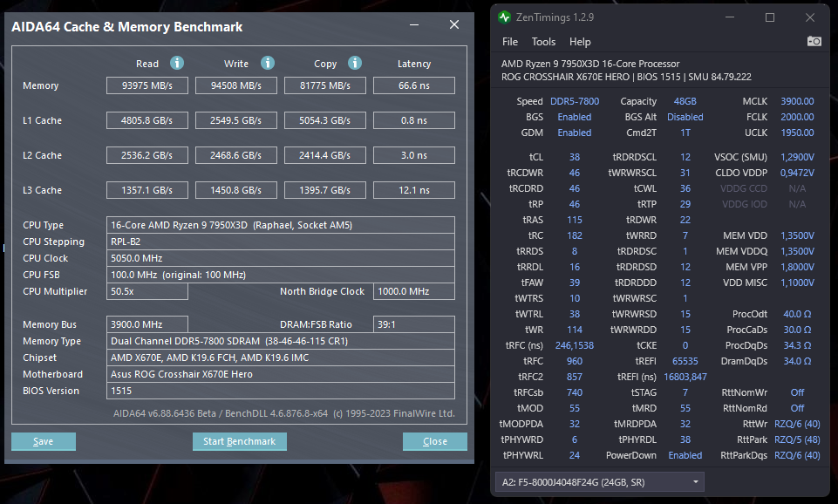The width and height of the screenshot is (838, 504).
Task: Click the FCLK 2000.00 value
Action: 797,117
